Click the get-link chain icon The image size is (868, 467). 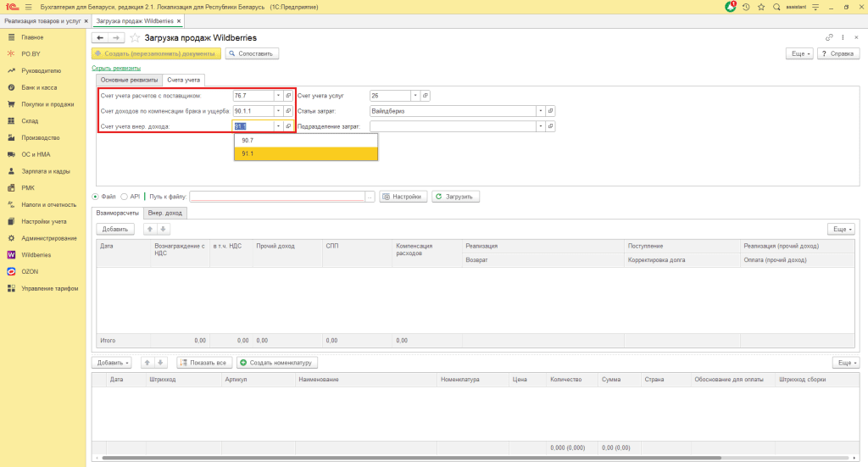829,38
